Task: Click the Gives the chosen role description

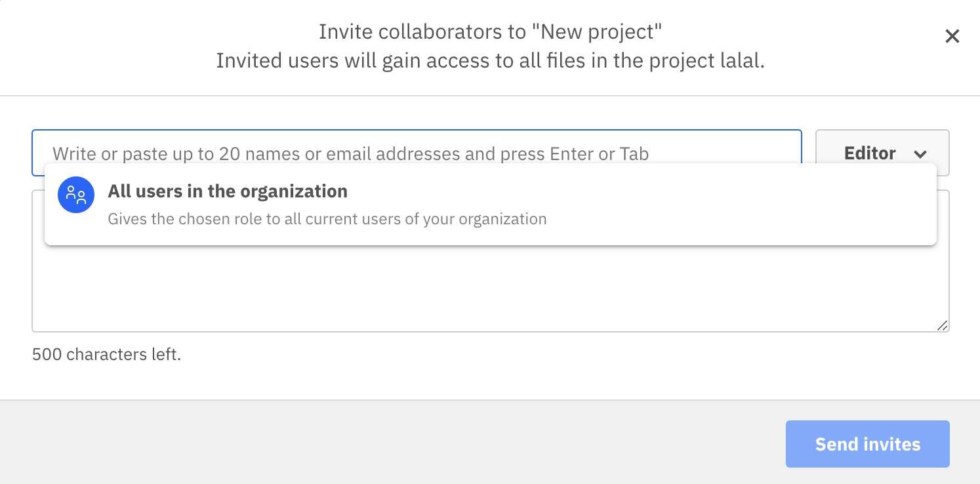Action: click(326, 218)
